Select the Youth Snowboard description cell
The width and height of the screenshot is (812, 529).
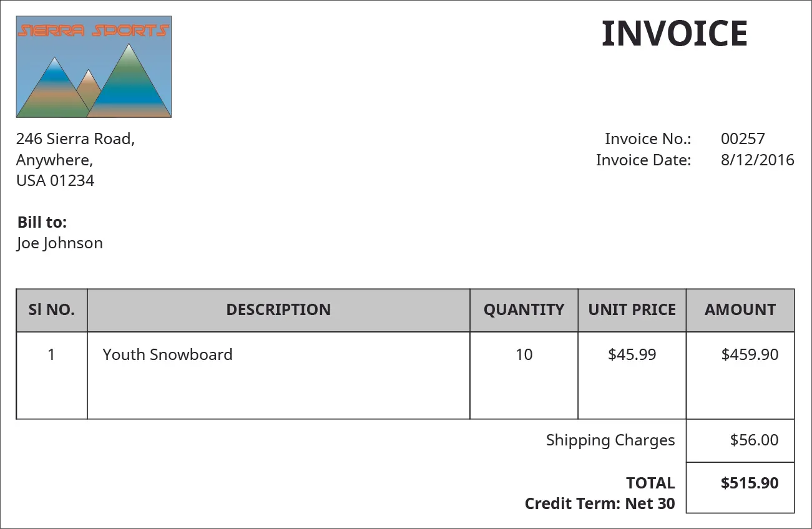[168, 354]
